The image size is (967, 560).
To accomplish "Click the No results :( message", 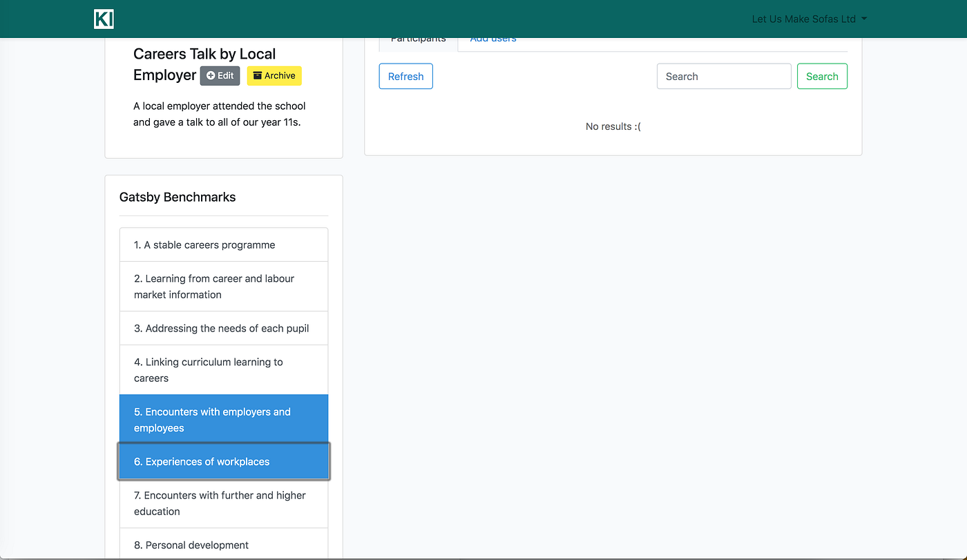I will click(x=613, y=126).
